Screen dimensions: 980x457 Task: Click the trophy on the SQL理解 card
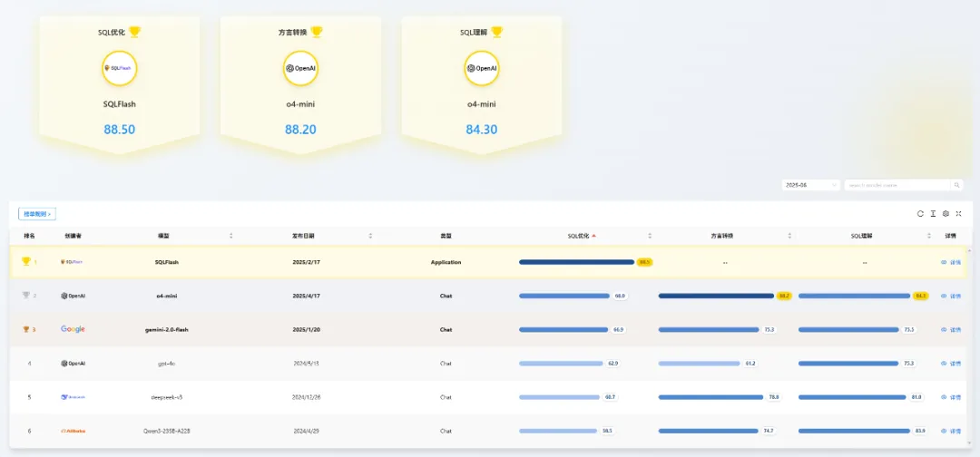coord(497,32)
